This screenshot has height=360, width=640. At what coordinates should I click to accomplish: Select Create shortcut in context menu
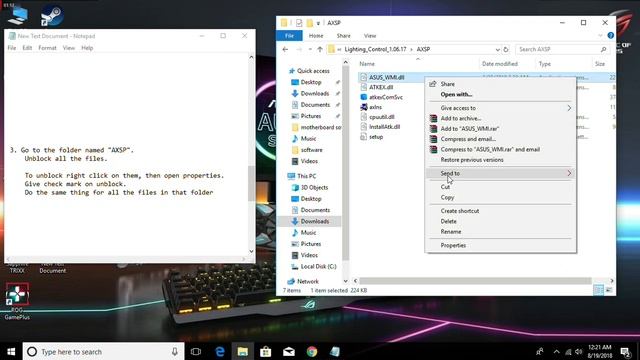coord(460,211)
